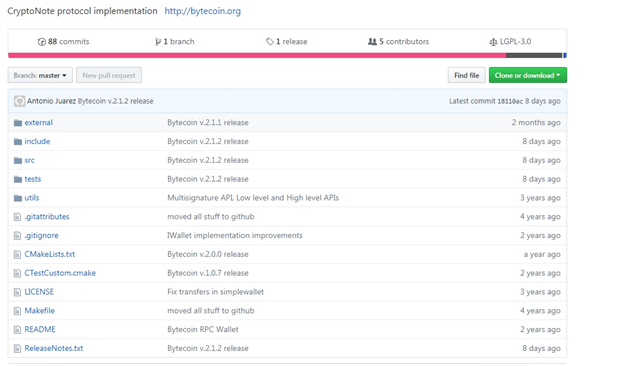
Task: Open the Makefile file
Action: coord(40,311)
